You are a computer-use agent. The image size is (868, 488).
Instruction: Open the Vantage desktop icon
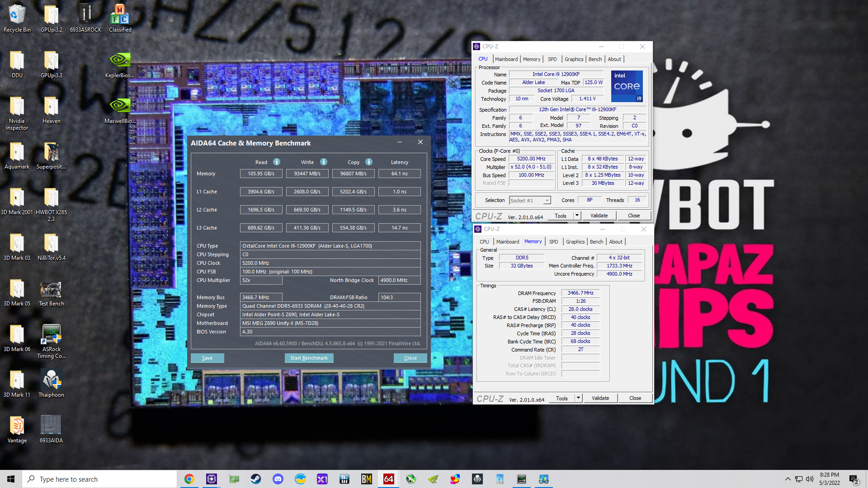pos(17,429)
